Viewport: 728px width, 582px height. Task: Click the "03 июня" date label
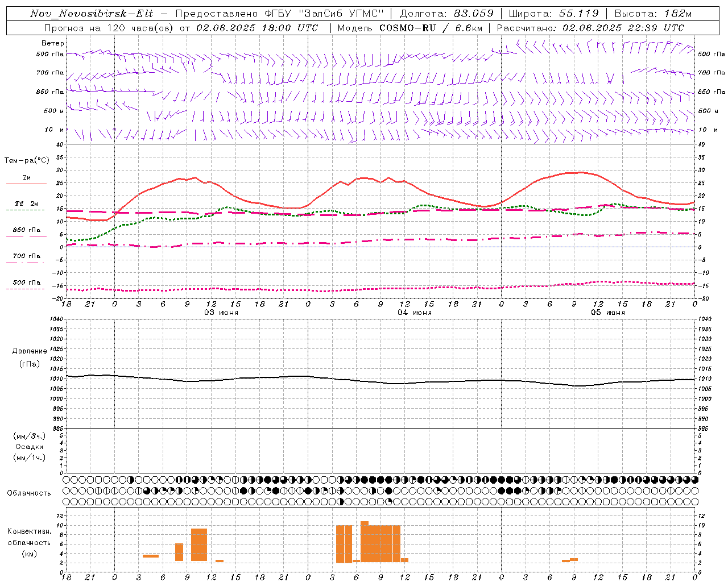tap(221, 313)
